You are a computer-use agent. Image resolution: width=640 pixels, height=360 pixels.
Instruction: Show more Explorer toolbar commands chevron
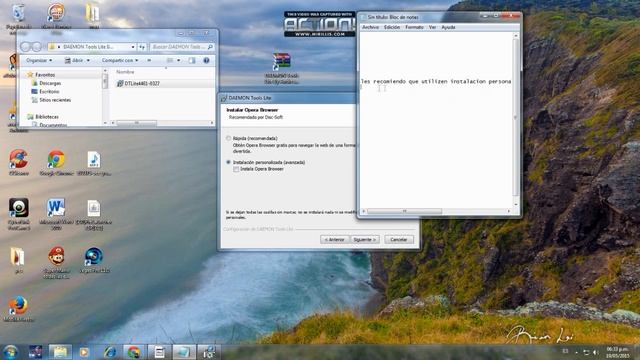point(149,60)
